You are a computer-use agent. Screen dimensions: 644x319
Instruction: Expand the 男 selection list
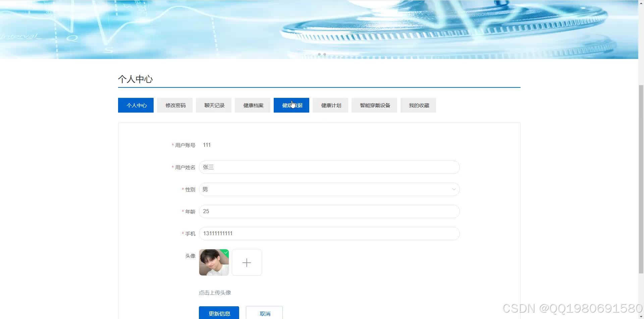coord(329,189)
